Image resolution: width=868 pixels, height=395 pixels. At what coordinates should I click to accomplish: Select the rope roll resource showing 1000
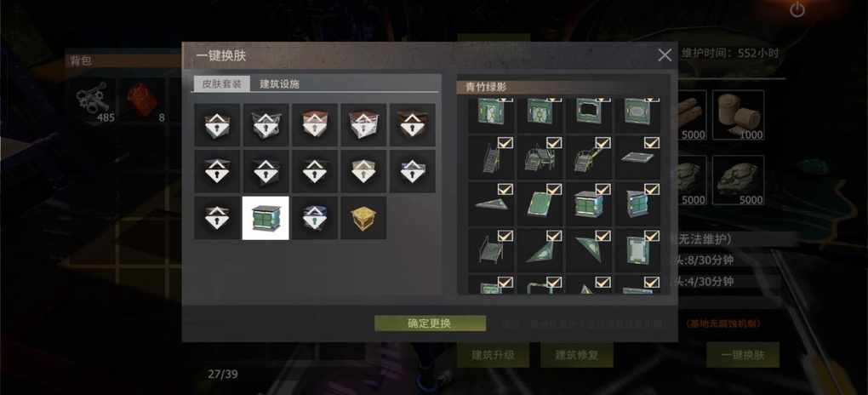(x=738, y=115)
